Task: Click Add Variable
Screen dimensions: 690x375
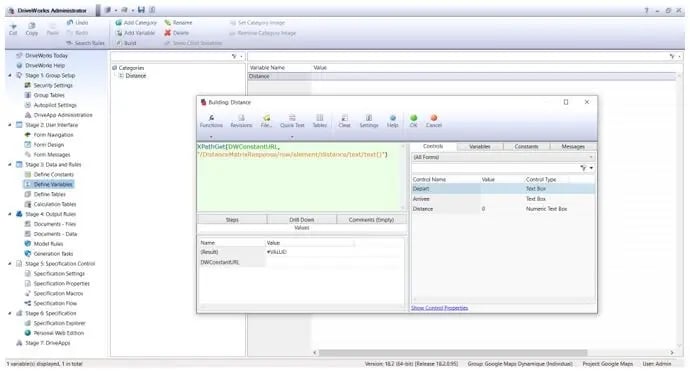Action: pyautogui.click(x=135, y=33)
